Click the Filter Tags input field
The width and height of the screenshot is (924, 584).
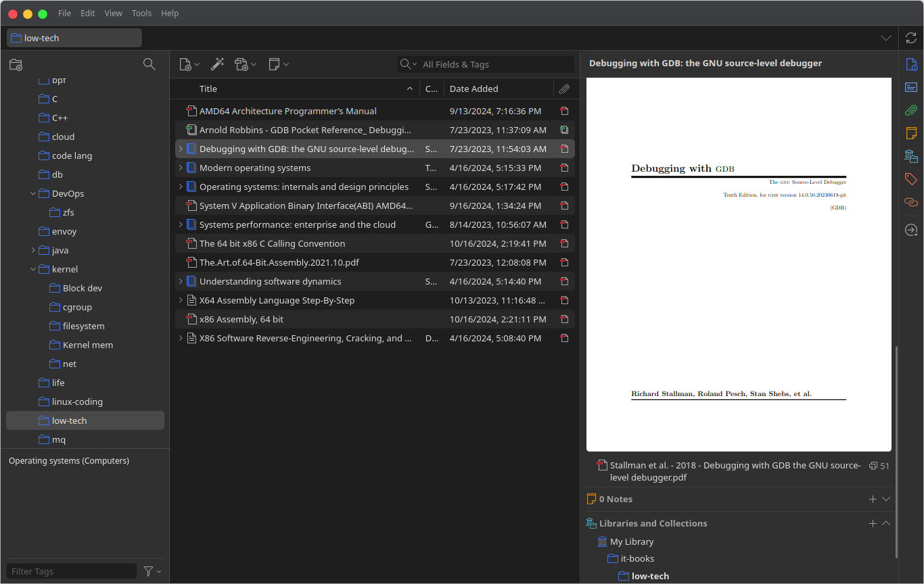tap(71, 571)
